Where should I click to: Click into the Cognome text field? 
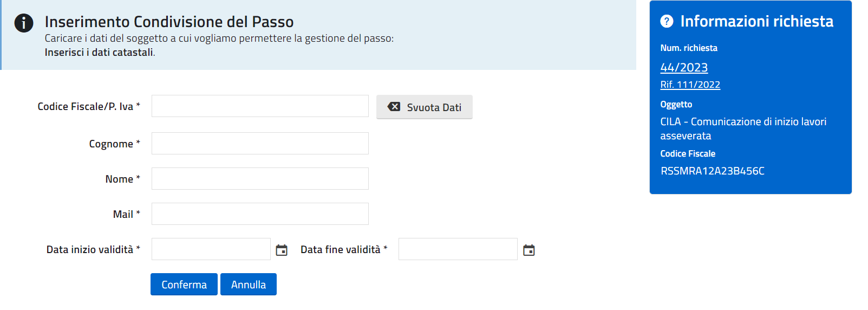(x=260, y=144)
